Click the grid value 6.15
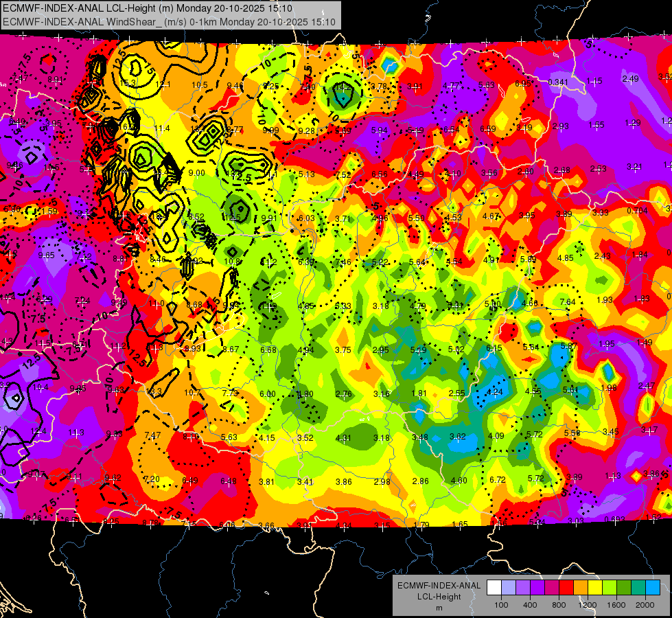The height and width of the screenshot is (618, 672). [x=494, y=348]
